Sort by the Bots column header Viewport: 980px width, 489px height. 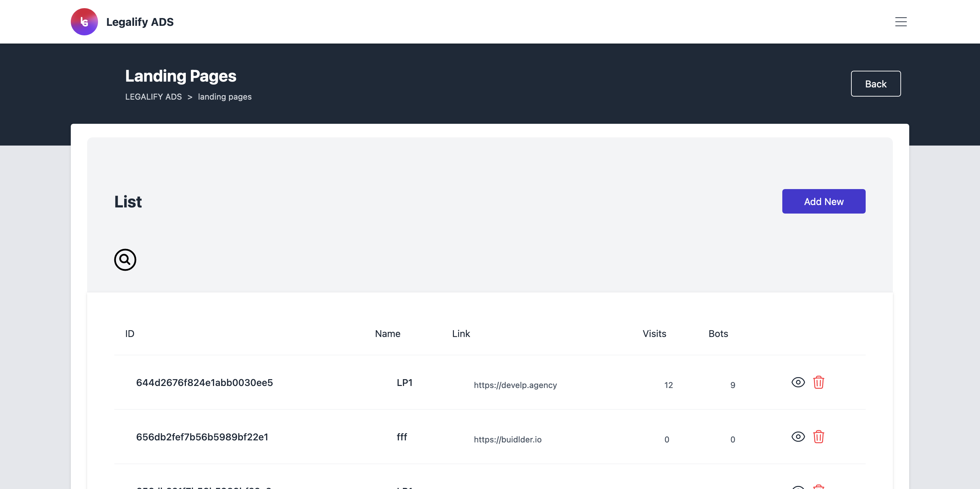pos(718,334)
